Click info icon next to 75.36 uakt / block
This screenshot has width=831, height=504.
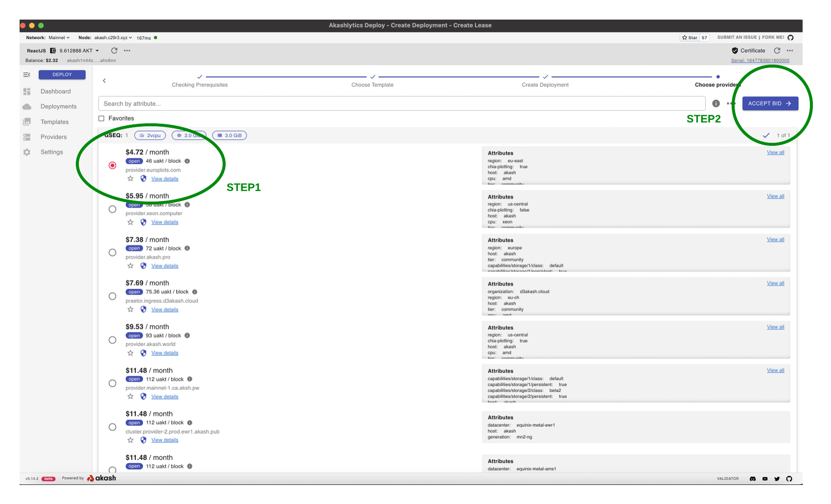click(194, 292)
